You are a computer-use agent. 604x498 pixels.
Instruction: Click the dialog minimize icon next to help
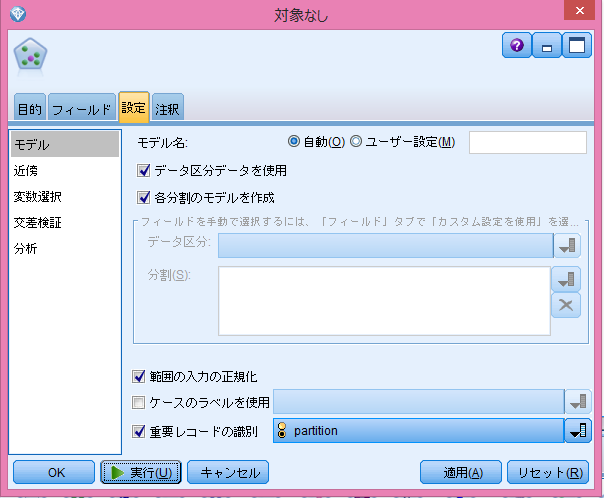point(547,45)
